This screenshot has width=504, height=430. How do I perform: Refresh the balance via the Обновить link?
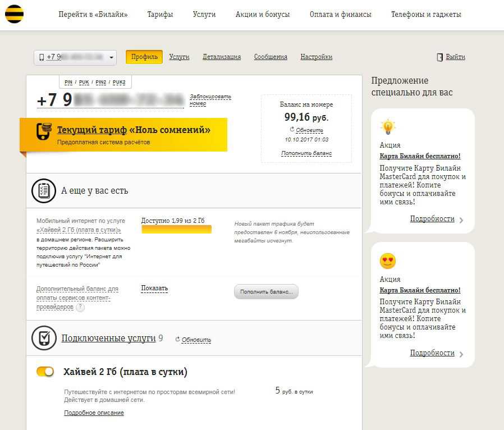309,130
